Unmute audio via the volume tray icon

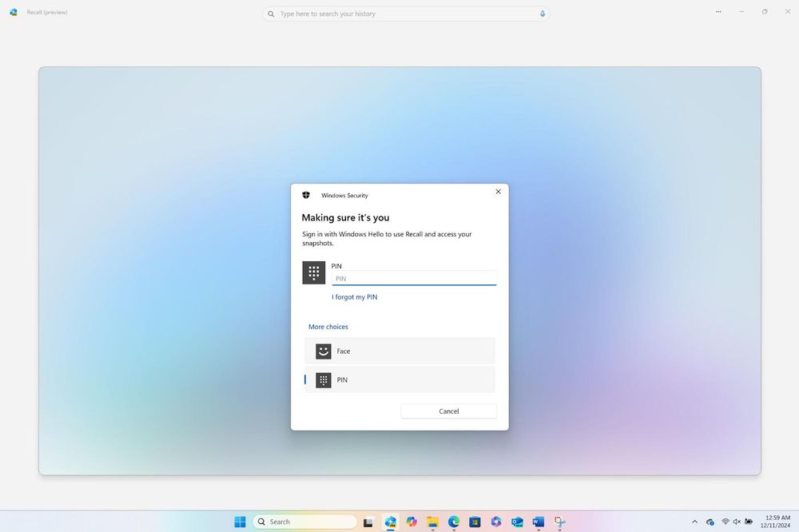click(737, 522)
